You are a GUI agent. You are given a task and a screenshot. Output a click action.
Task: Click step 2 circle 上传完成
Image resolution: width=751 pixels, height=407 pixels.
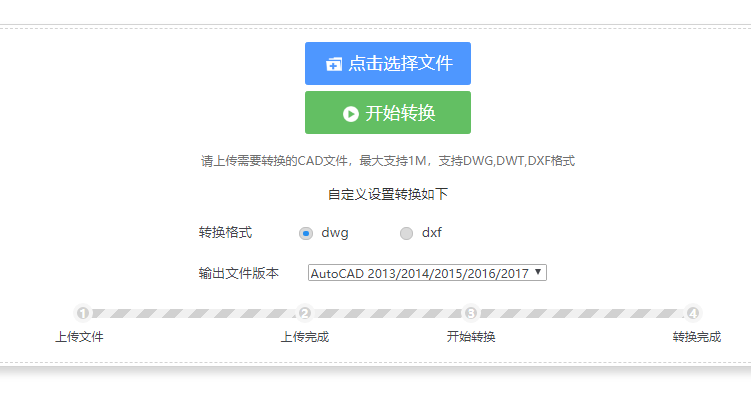pyautogui.click(x=305, y=313)
